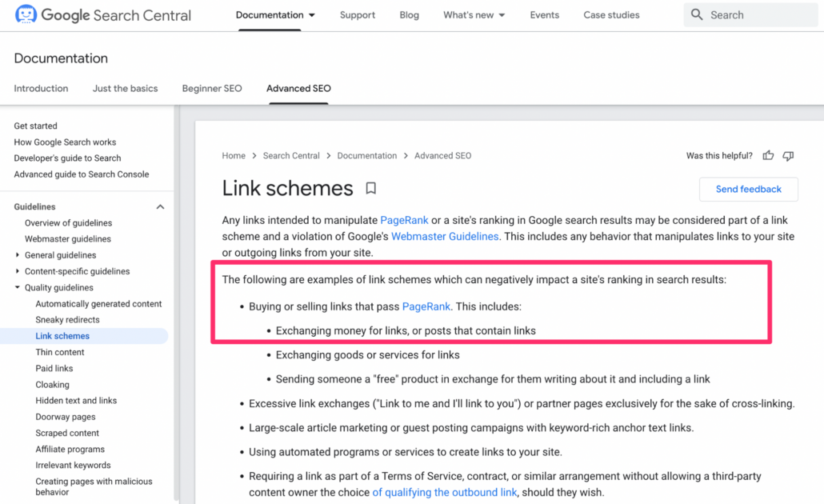Open Sneaky redirects in the sidebar
The image size is (824, 504).
67,320
